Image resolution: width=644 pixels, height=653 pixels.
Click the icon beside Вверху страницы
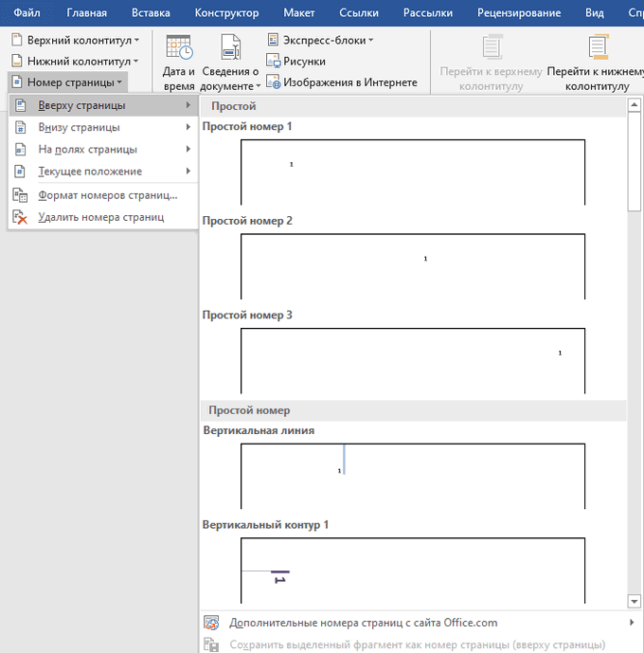[x=20, y=105]
